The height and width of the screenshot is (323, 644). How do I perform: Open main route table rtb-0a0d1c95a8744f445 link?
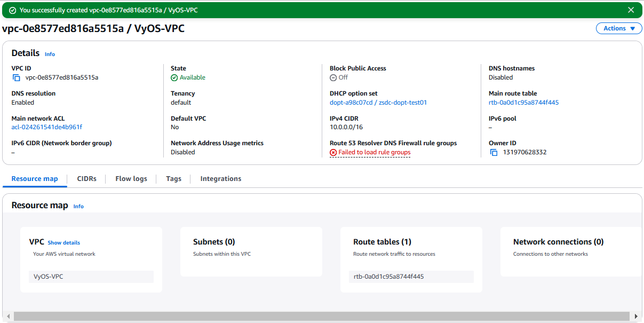(x=523, y=103)
